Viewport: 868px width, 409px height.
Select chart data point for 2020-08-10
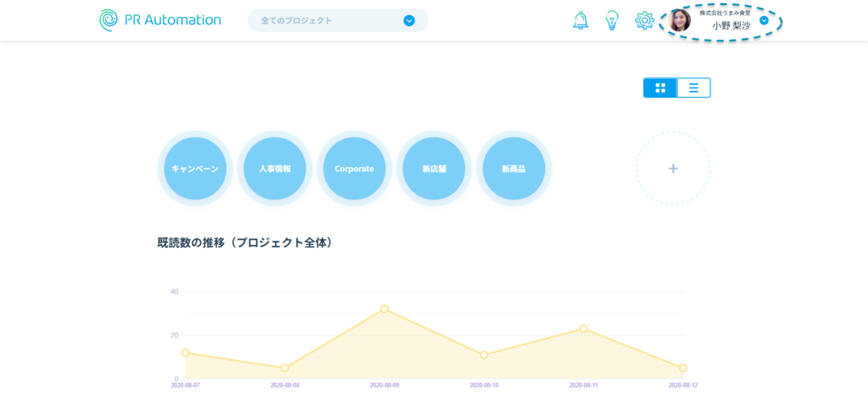coord(484,355)
